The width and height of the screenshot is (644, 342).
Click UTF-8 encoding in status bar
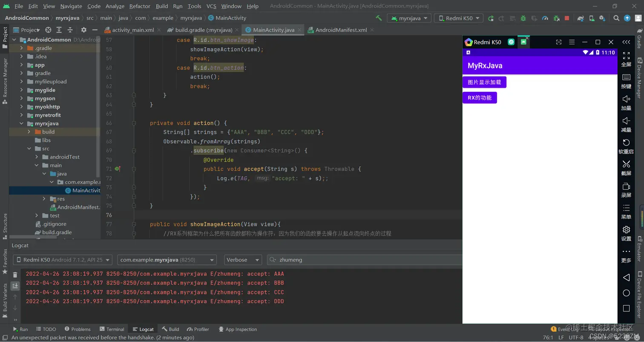pos(576,337)
